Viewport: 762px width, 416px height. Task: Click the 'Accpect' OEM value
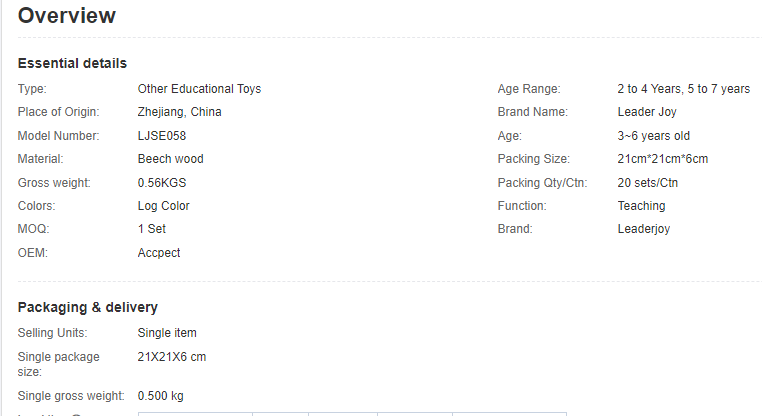click(159, 253)
